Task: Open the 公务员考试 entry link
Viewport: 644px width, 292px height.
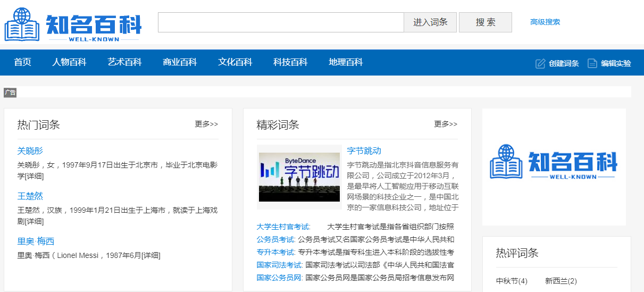Action: (x=275, y=239)
